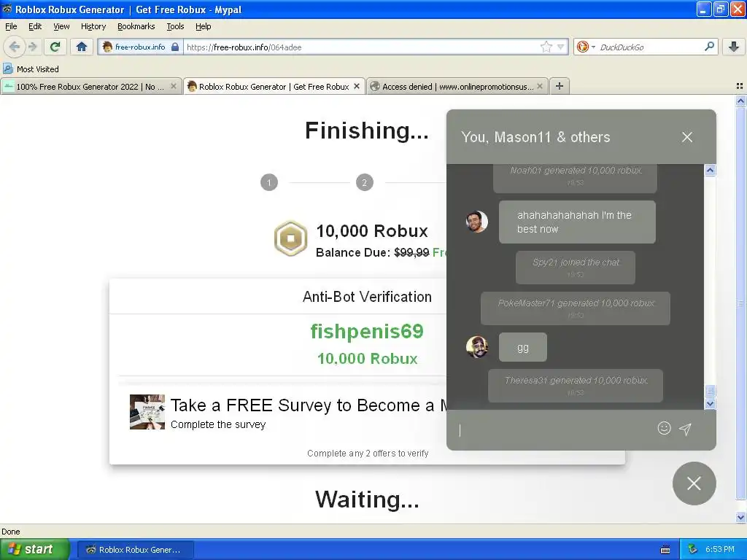
Task: Open the emoji picker in chat
Action: pos(664,428)
